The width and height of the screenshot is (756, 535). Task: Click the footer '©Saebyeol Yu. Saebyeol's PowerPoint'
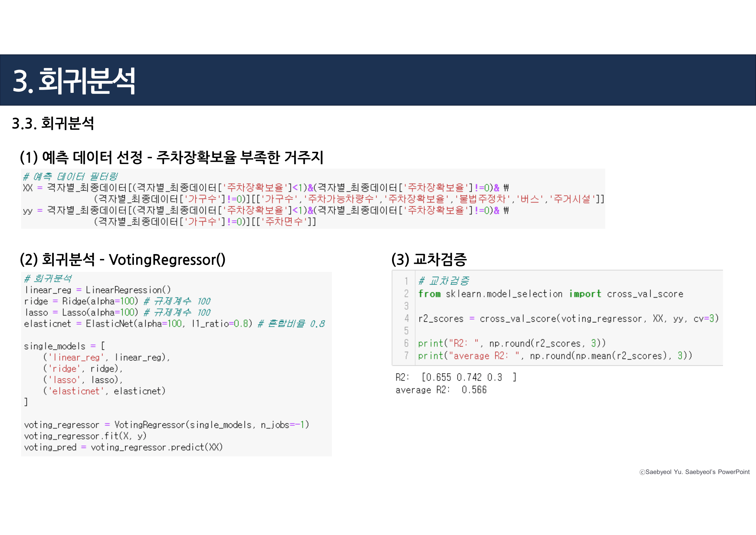tap(695, 472)
